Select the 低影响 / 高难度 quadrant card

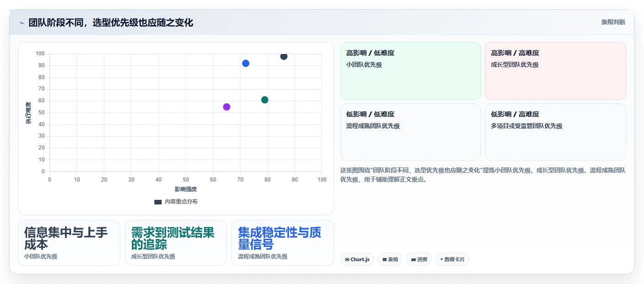pyautogui.click(x=555, y=132)
